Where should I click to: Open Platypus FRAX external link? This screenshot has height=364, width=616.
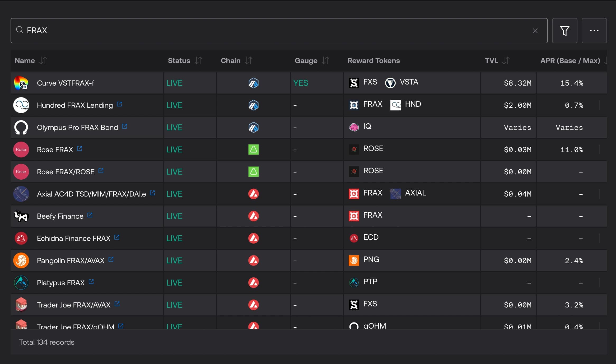coord(91,282)
